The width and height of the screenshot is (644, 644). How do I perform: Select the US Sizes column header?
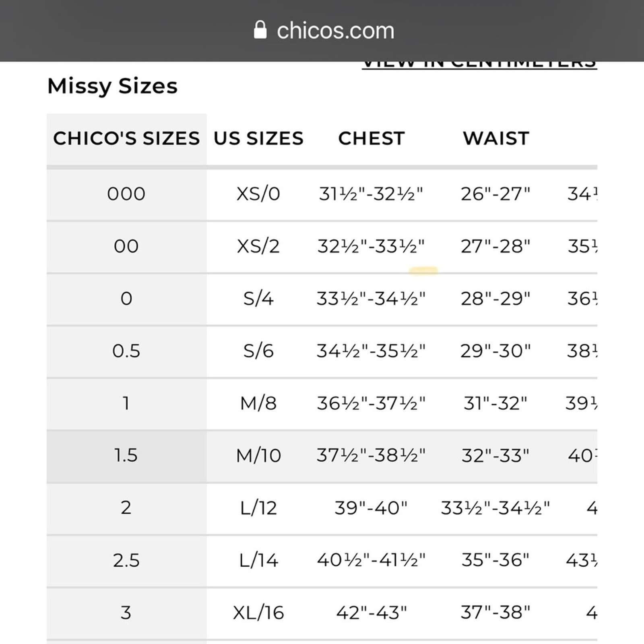(258, 138)
